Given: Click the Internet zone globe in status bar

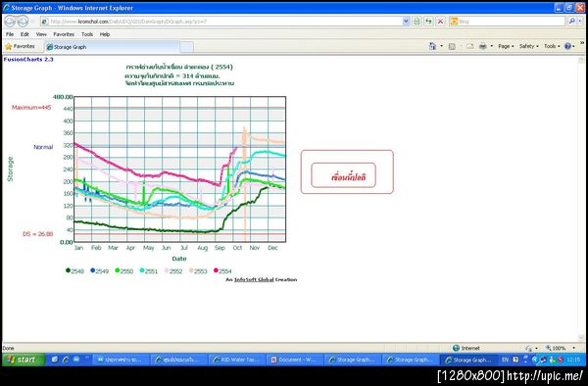Looking at the screenshot, I should [456, 348].
